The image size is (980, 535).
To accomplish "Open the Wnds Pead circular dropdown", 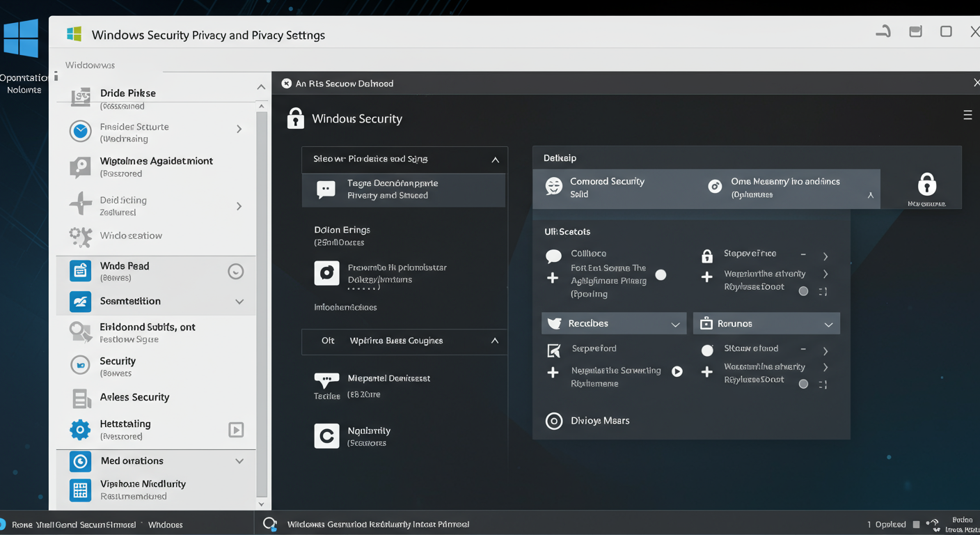I will [236, 272].
